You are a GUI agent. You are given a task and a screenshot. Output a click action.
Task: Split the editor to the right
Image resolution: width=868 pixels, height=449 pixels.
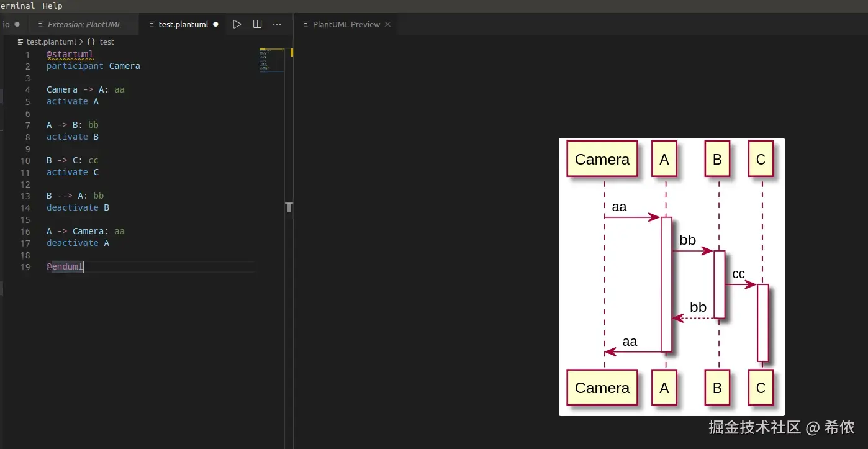[257, 24]
